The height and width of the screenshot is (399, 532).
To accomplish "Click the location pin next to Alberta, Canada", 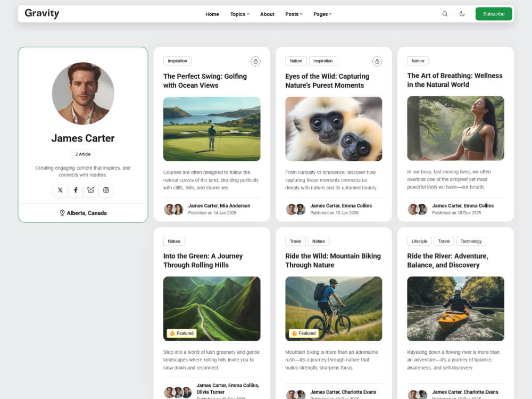I will point(61,213).
